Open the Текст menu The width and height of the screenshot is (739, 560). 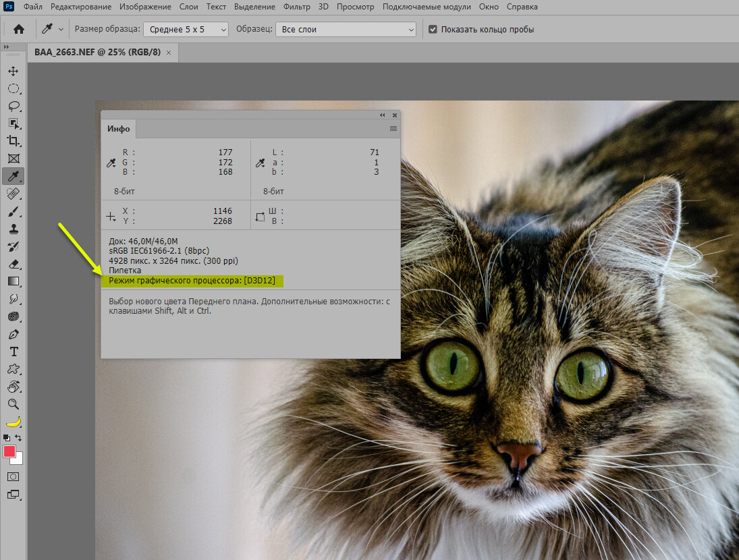point(216,7)
